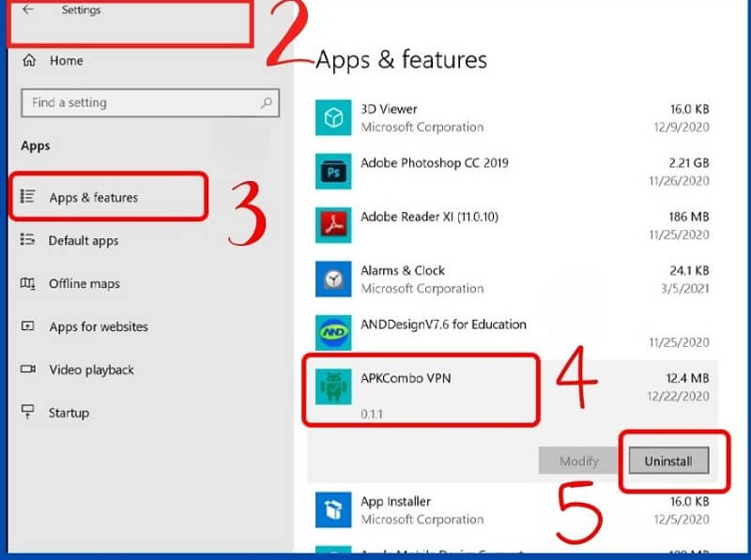Select Alarms & Clock entry
Image resolution: width=751 pixels, height=560 pixels.
tap(513, 279)
